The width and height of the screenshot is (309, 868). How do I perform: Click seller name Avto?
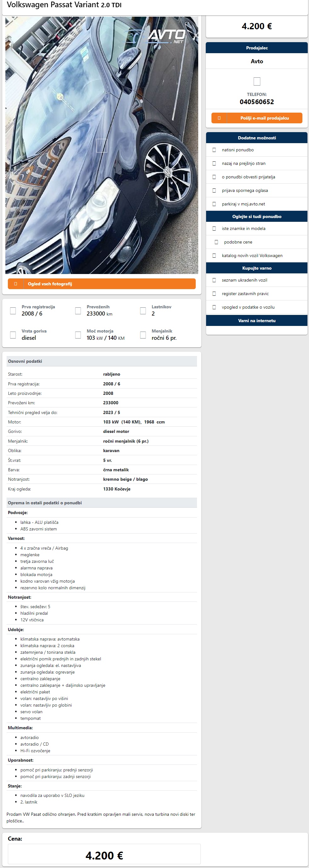point(257,61)
